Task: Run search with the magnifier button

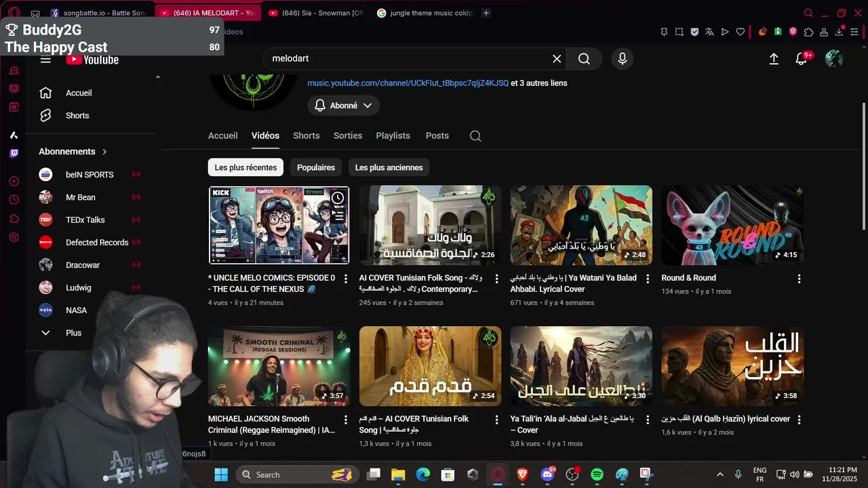Action: click(x=584, y=59)
